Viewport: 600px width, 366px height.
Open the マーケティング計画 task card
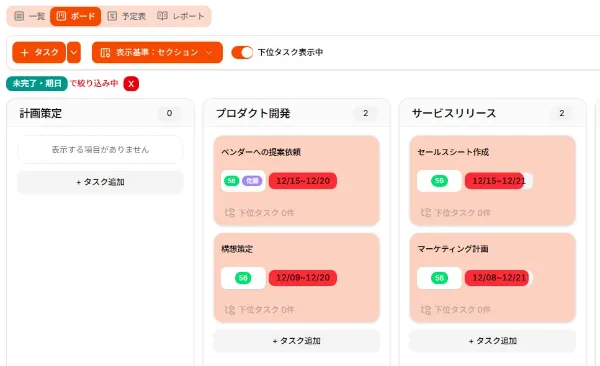point(492,278)
